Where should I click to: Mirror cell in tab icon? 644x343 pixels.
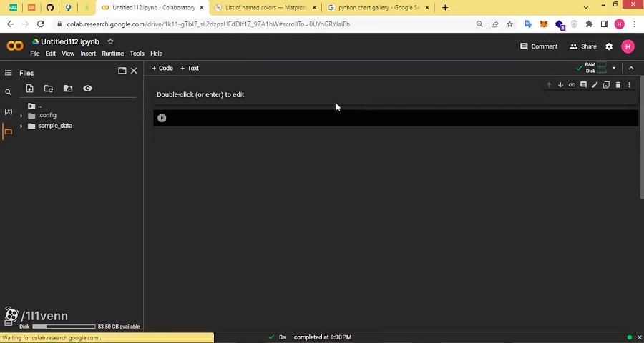(606, 85)
